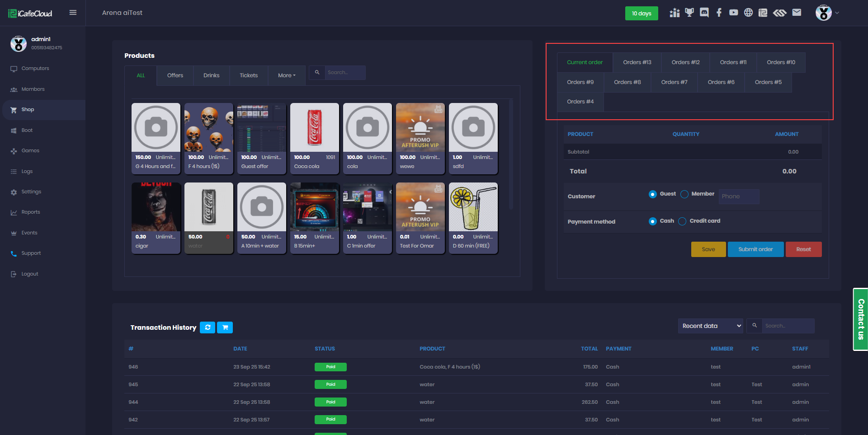Expand the More product categories dropdown

(x=287, y=75)
